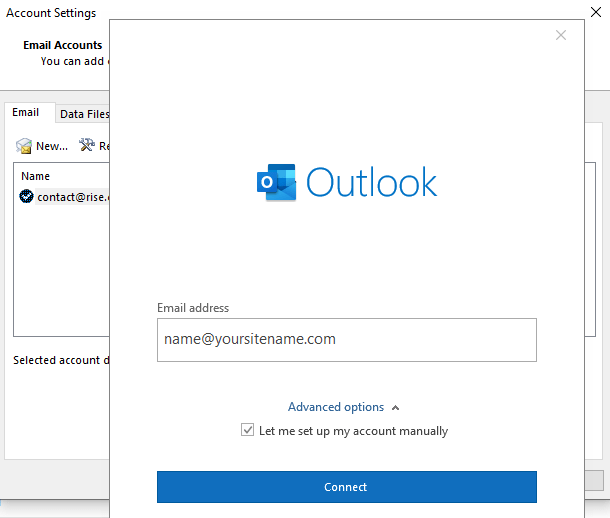
Task: Close the Outlook add-account dialog
Action: pos(561,35)
